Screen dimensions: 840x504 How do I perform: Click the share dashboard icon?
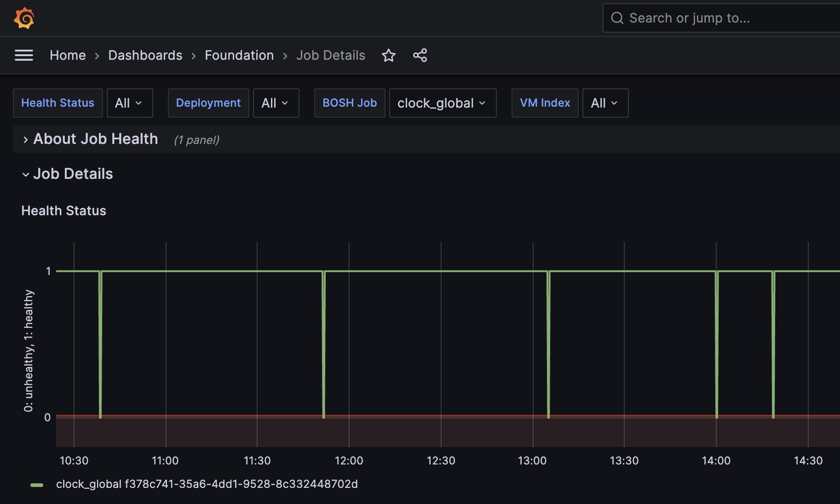pos(420,56)
